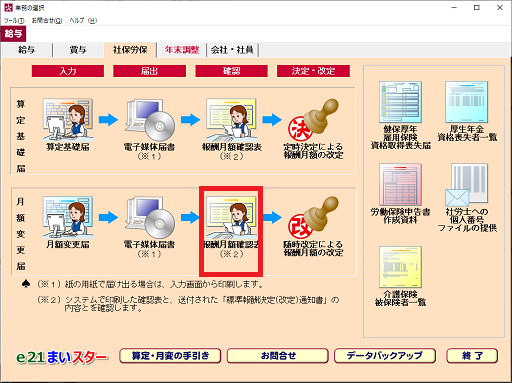The image size is (512, 383).
Task: Switch to the 給与 tab
Action: [x=27, y=50]
